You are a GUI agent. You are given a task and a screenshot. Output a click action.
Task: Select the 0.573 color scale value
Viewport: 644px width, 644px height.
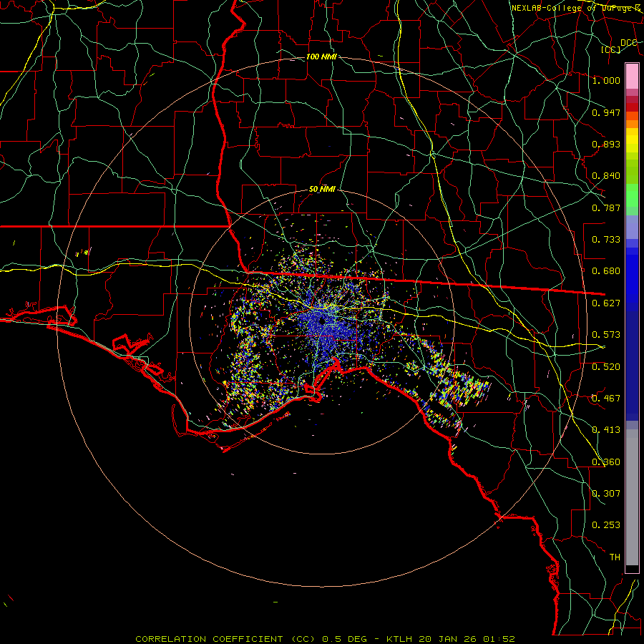tap(606, 335)
